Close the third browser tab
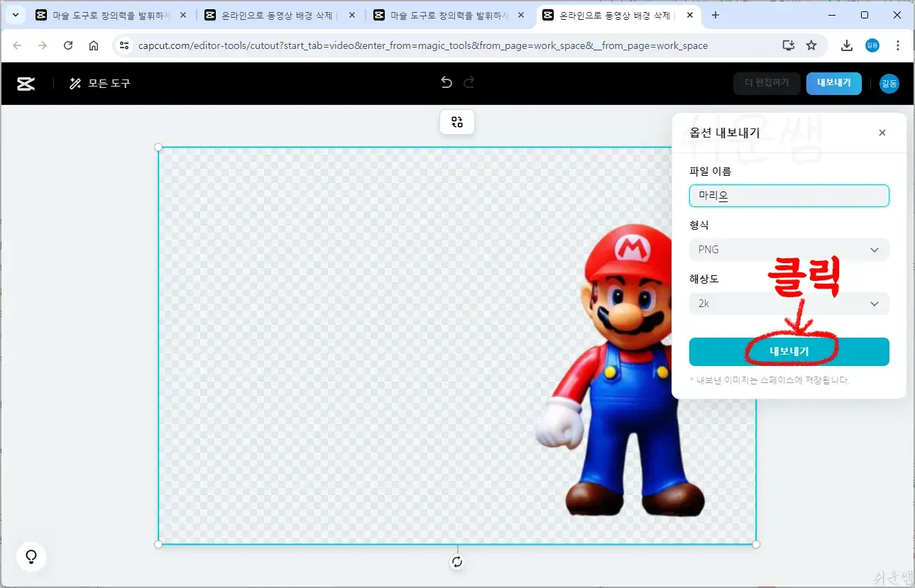The width and height of the screenshot is (915, 588). click(520, 15)
